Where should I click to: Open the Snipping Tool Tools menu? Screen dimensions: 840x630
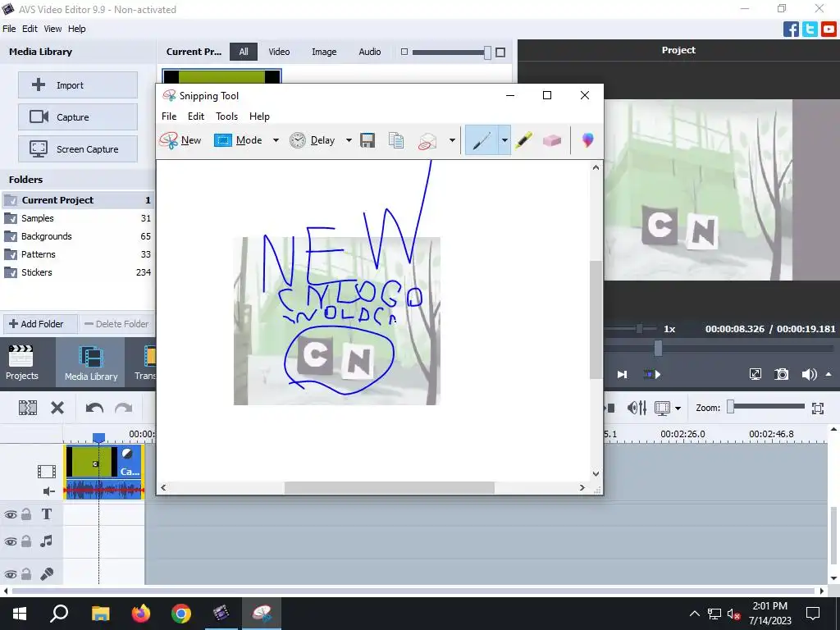[226, 116]
